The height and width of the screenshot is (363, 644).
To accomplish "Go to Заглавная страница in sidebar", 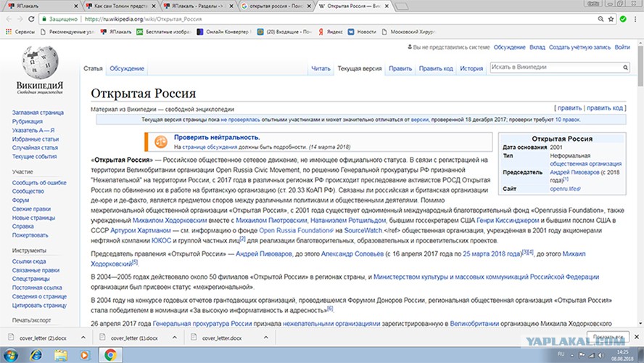I will [38, 113].
